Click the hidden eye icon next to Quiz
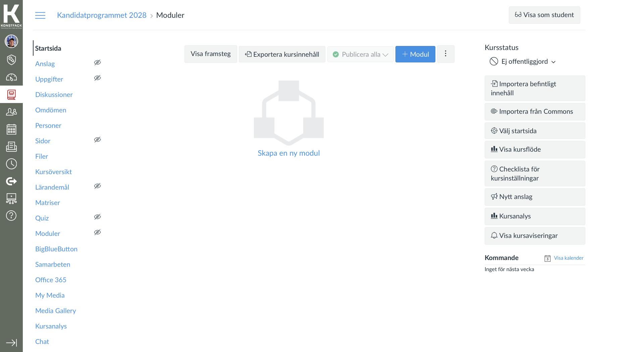The height and width of the screenshot is (352, 644). tap(97, 217)
